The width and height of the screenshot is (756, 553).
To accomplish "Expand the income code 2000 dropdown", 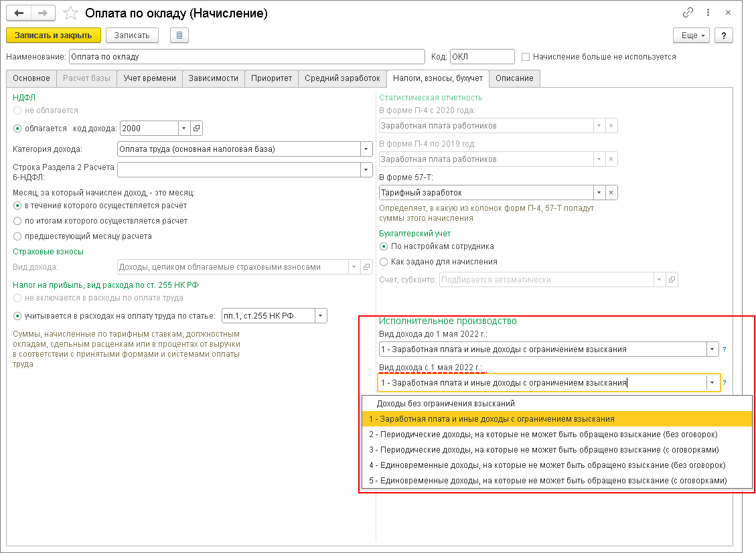I will pyautogui.click(x=183, y=129).
